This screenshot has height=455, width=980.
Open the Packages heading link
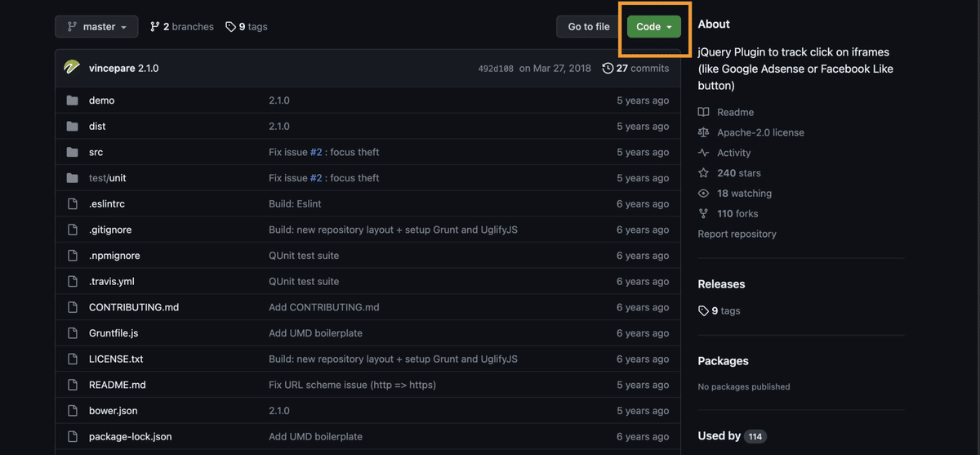click(x=723, y=361)
